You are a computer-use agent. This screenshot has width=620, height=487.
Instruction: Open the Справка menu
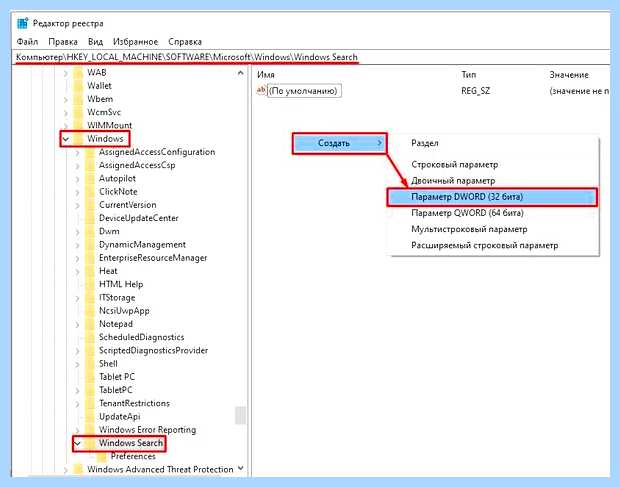click(185, 42)
